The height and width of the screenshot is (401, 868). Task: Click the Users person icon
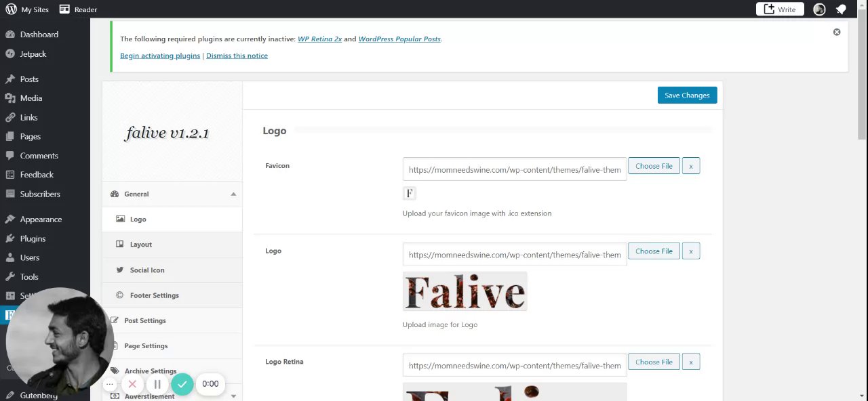pyautogui.click(x=10, y=257)
